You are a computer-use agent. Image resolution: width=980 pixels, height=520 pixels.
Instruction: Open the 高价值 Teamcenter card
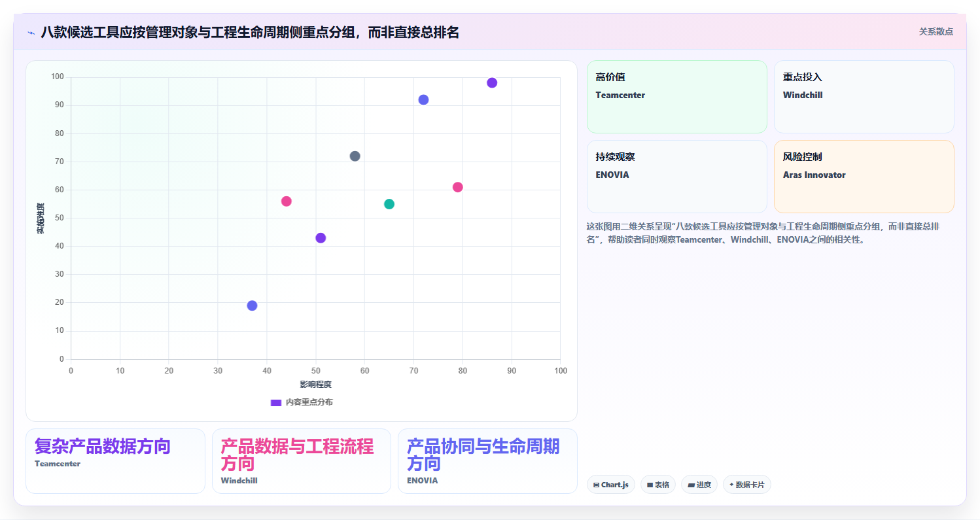pyautogui.click(x=677, y=97)
